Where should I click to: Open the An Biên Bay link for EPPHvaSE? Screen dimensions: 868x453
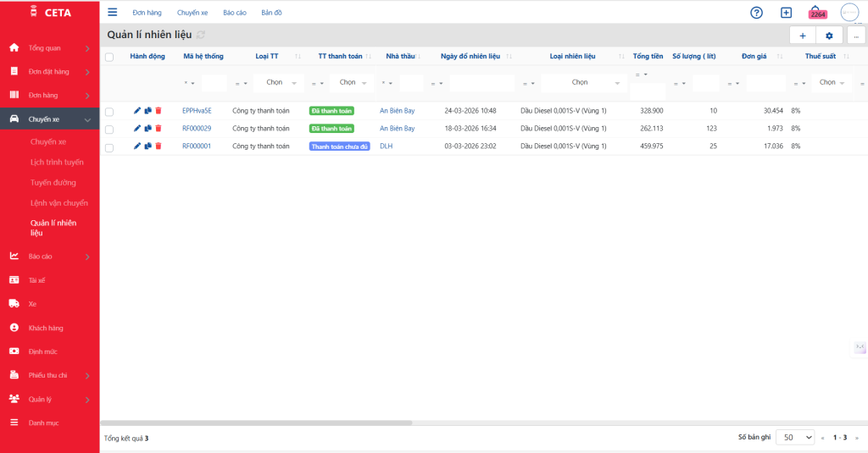click(x=397, y=111)
